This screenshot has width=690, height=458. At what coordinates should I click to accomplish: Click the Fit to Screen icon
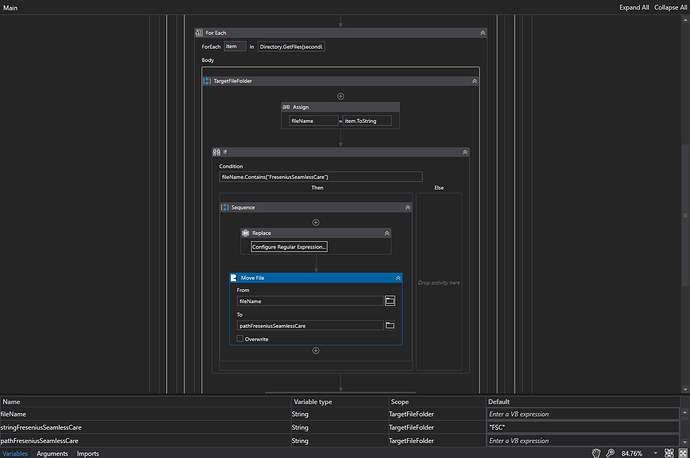pos(669,453)
